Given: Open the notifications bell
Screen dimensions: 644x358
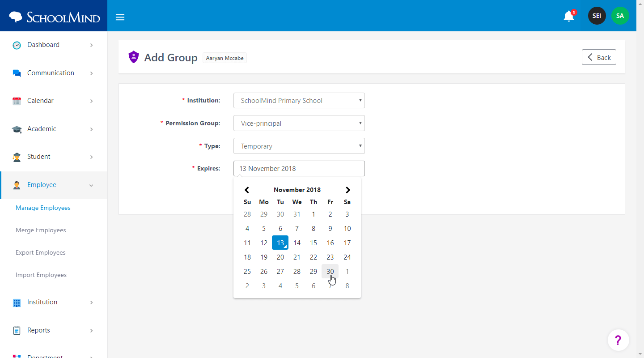Looking at the screenshot, I should click(x=568, y=16).
